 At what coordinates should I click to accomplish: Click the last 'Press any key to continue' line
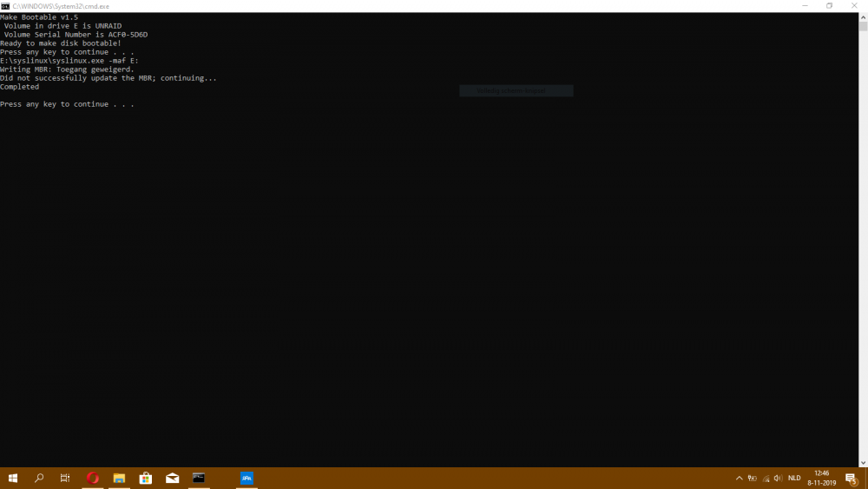point(67,104)
